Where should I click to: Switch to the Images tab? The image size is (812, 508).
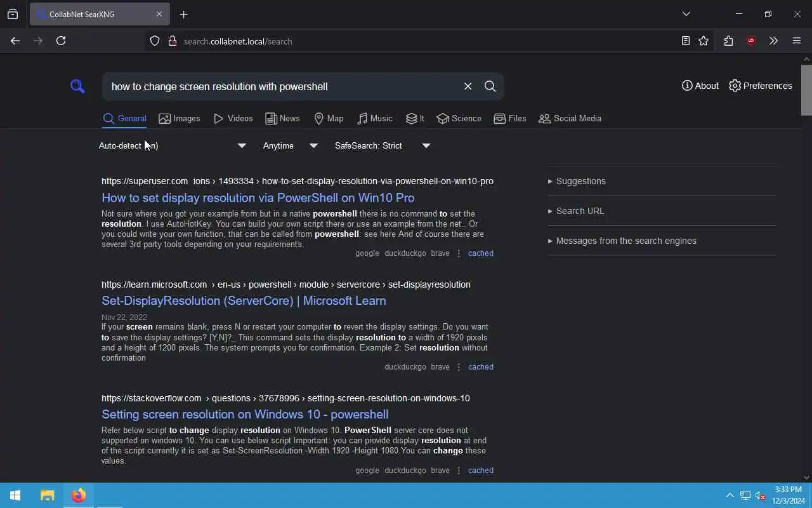(x=180, y=118)
